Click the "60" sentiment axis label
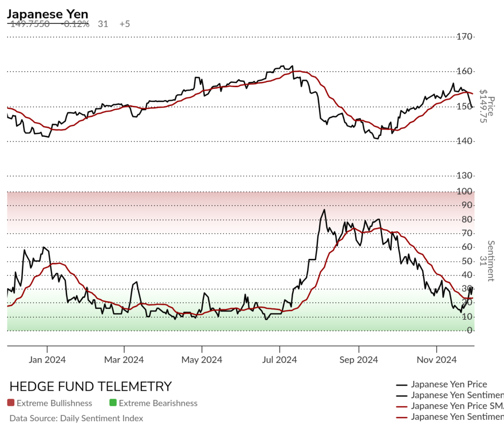Viewport: 504px width, 432px height. click(467, 247)
